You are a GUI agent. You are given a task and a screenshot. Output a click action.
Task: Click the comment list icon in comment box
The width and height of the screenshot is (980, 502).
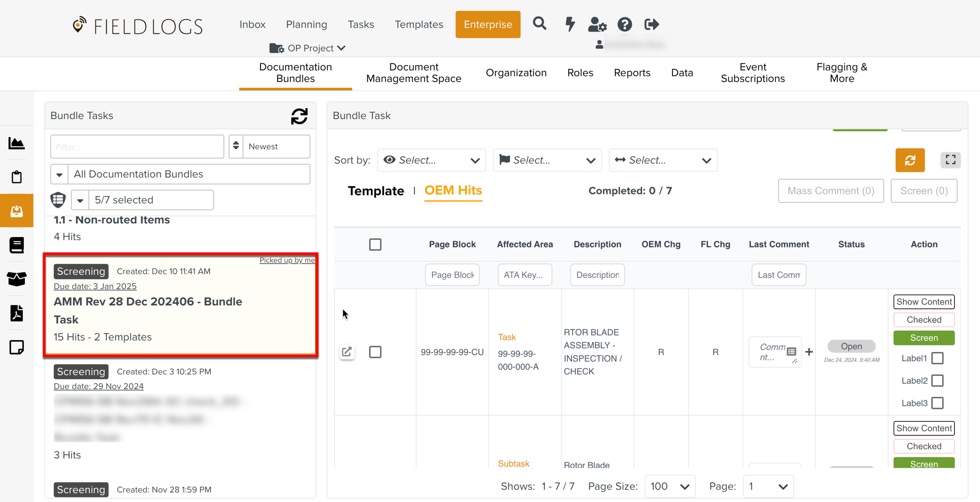point(791,351)
